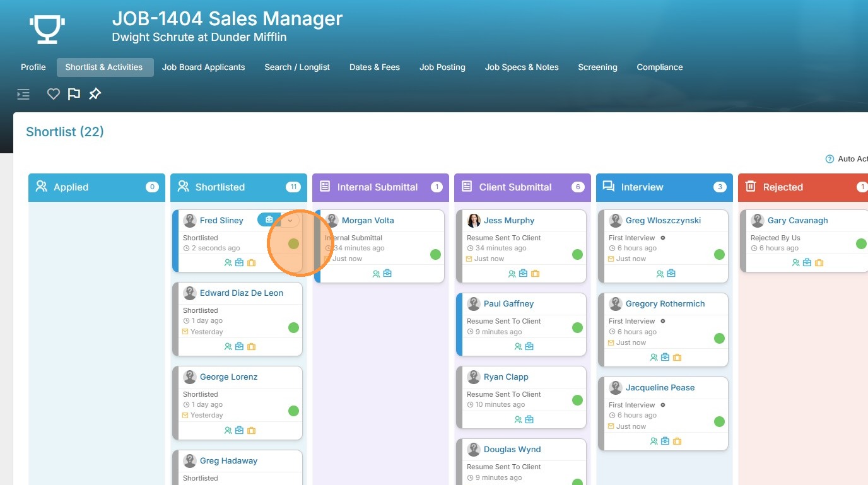Click the blue briefcase button on Fred Sliney's card
The width and height of the screenshot is (868, 485).
269,220
